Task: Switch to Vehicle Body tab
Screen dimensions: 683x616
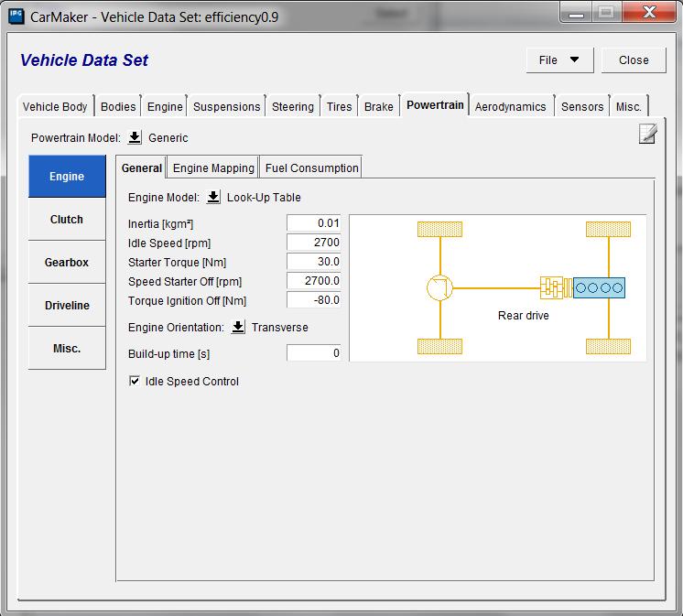Action: click(55, 107)
